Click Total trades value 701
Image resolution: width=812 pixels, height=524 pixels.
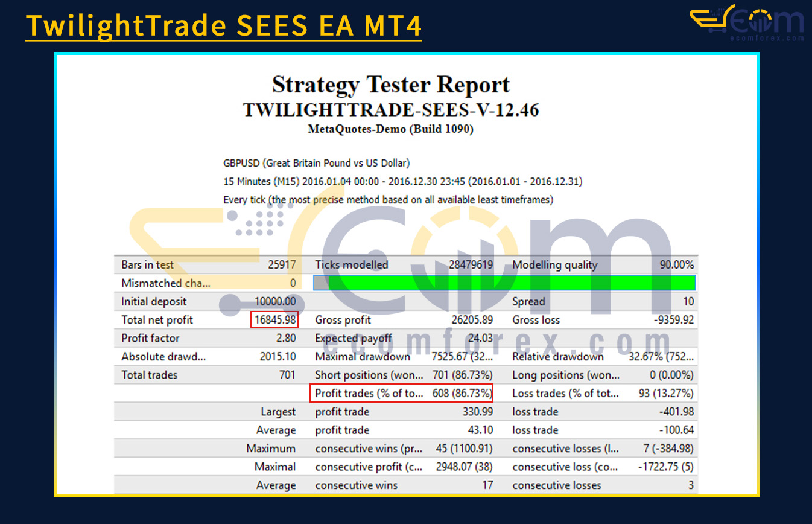[x=287, y=375]
